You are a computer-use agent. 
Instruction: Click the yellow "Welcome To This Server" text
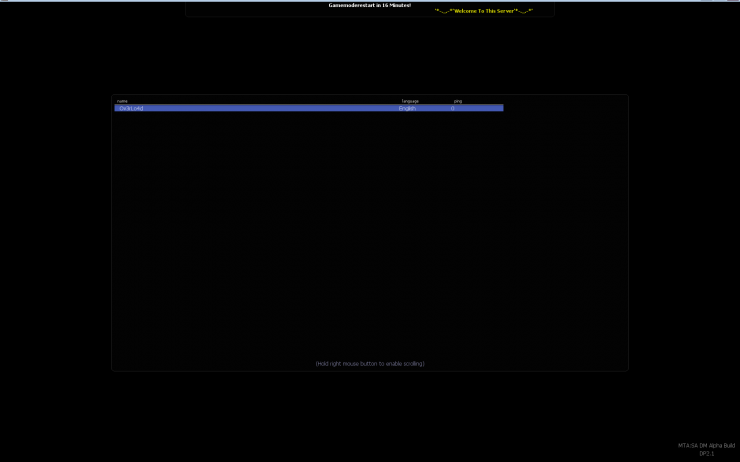[484, 11]
